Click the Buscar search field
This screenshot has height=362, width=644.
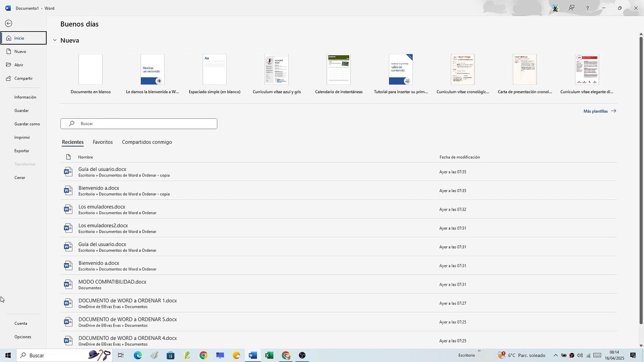pyautogui.click(x=139, y=124)
